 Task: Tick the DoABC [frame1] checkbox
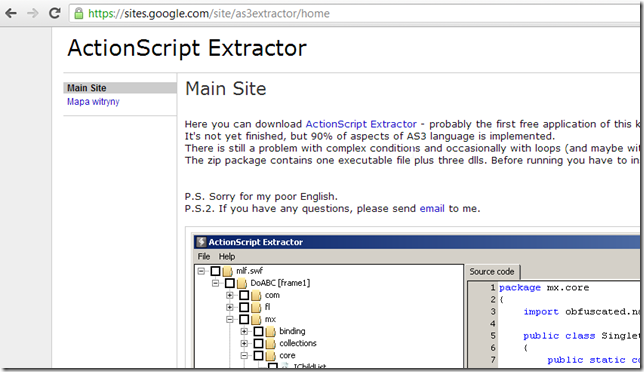(x=230, y=283)
